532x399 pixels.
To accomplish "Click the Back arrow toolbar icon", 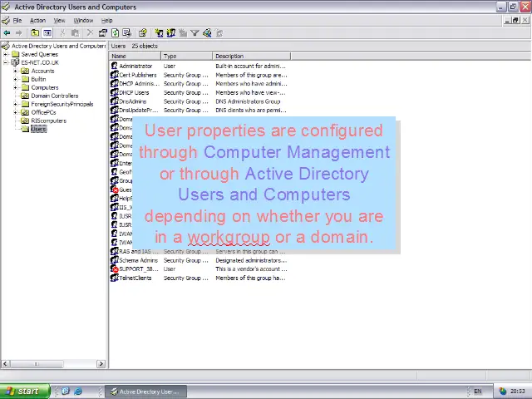I will pos(7,33).
